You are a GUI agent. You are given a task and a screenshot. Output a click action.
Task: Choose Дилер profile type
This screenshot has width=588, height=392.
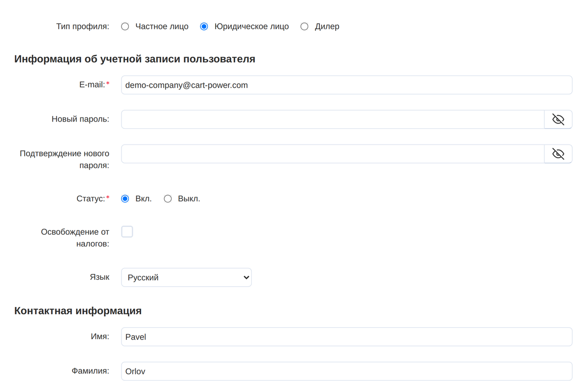[x=304, y=26]
